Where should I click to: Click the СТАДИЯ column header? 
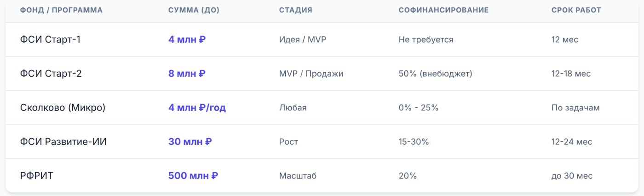point(295,10)
